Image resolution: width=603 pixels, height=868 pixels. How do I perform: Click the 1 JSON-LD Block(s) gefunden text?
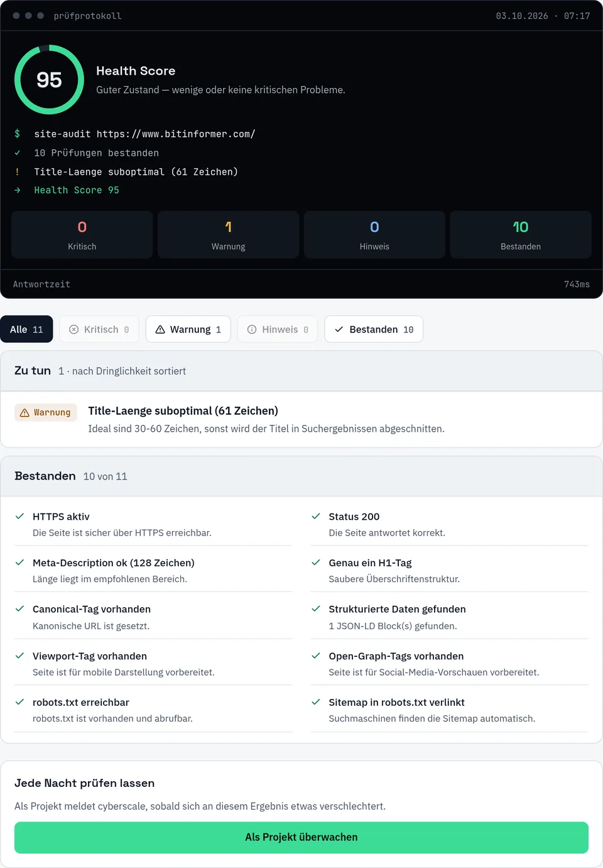pos(393,626)
